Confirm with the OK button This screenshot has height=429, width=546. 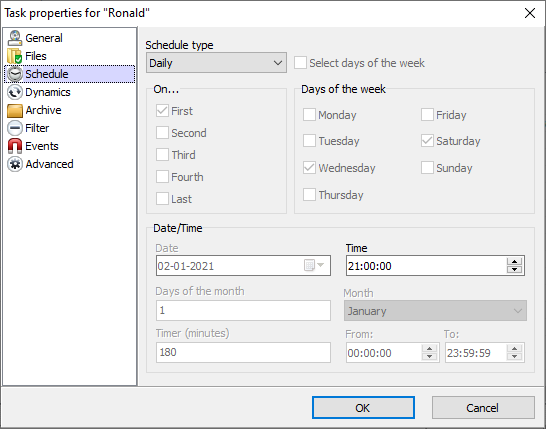tap(363, 407)
